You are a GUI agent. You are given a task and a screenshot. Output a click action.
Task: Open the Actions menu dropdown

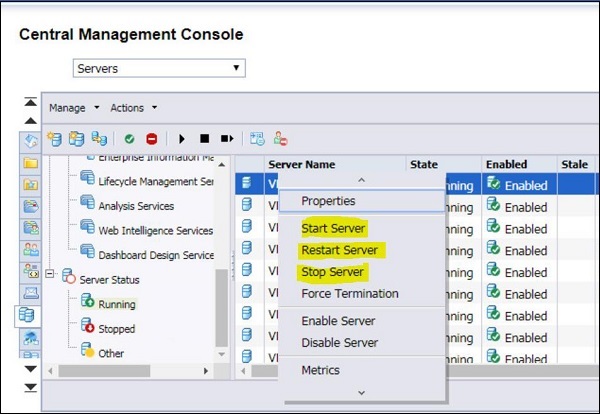(133, 108)
